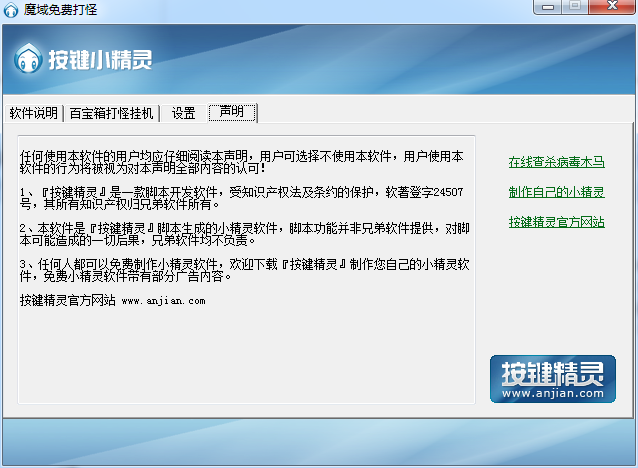The width and height of the screenshot is (638, 468).
Task: Select the 设置 tab
Action: (184, 113)
